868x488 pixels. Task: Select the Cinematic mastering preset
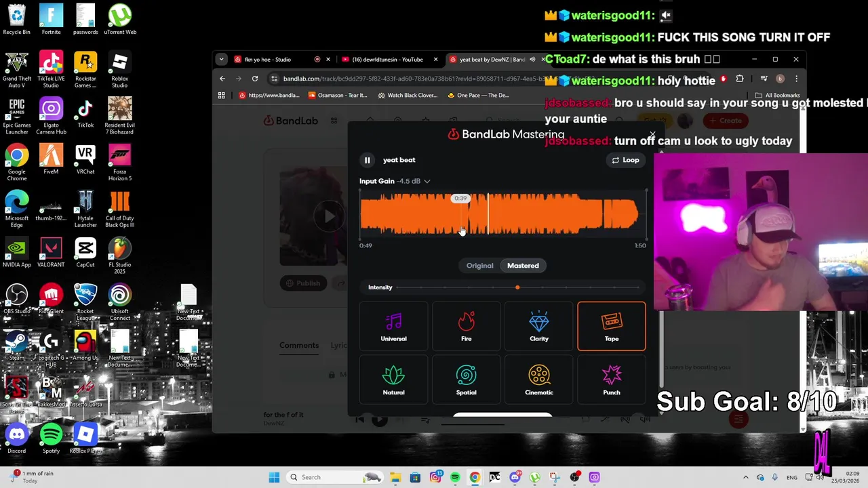539,381
